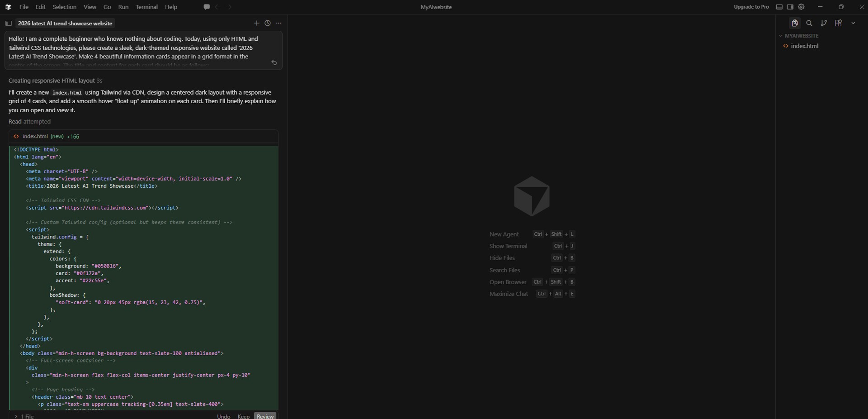The width and height of the screenshot is (868, 419).
Task: Open the Terminal menu
Action: pos(146,7)
